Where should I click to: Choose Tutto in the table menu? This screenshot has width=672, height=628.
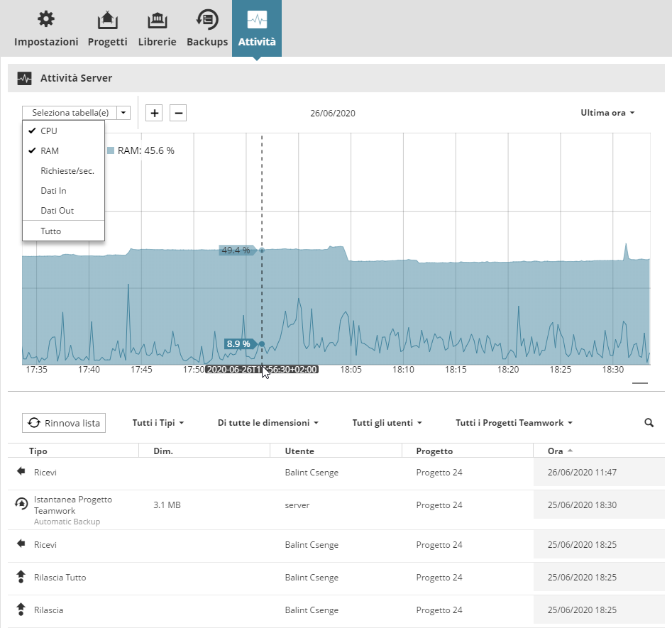(x=51, y=231)
